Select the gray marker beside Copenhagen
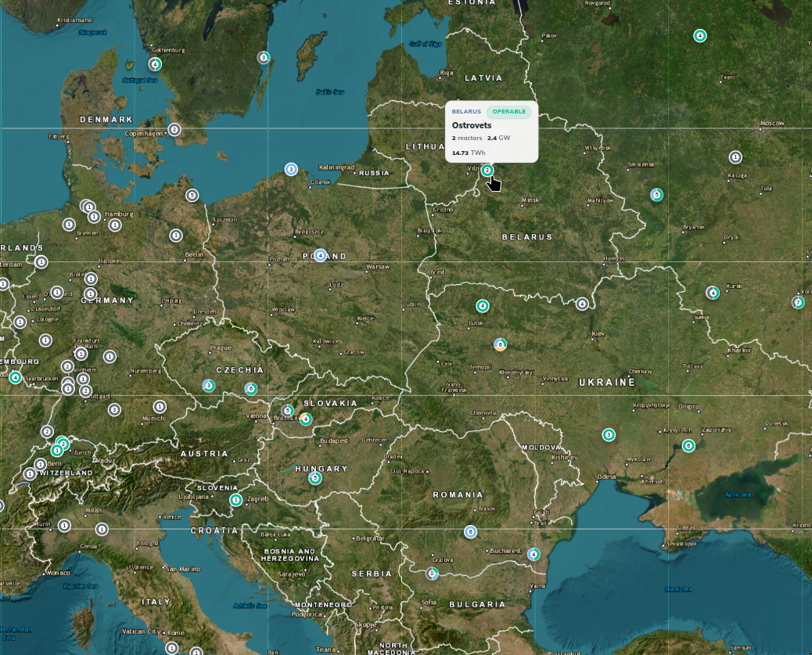The image size is (812, 655). [x=174, y=130]
